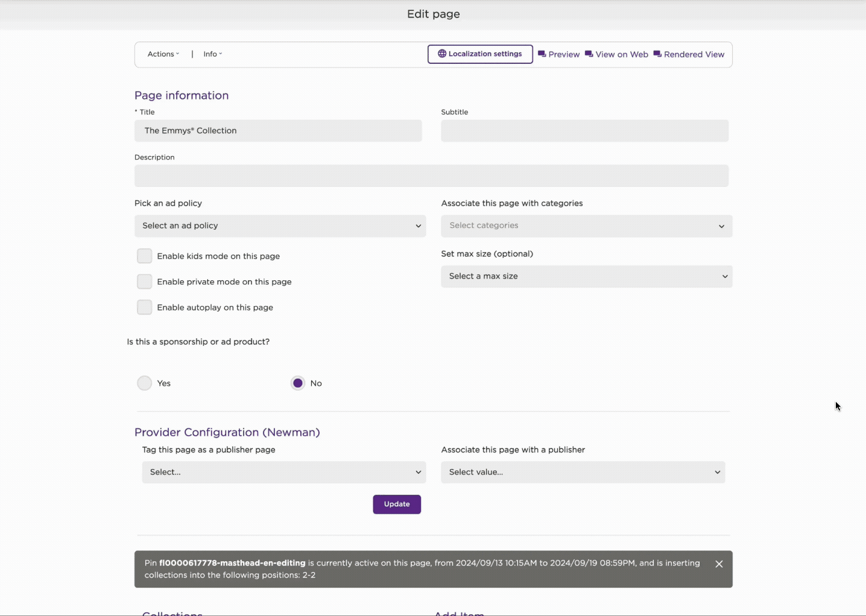Open the Info menu
866x616 pixels.
pos(213,54)
